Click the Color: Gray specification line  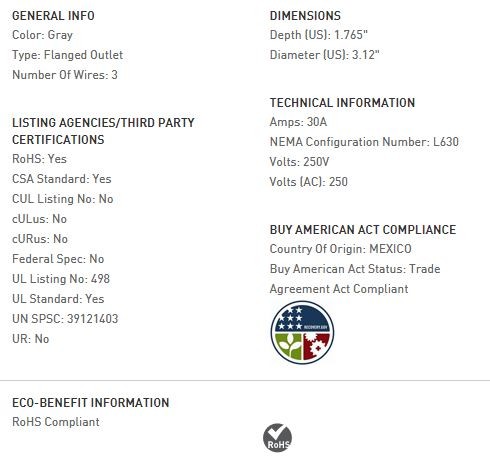(x=42, y=35)
